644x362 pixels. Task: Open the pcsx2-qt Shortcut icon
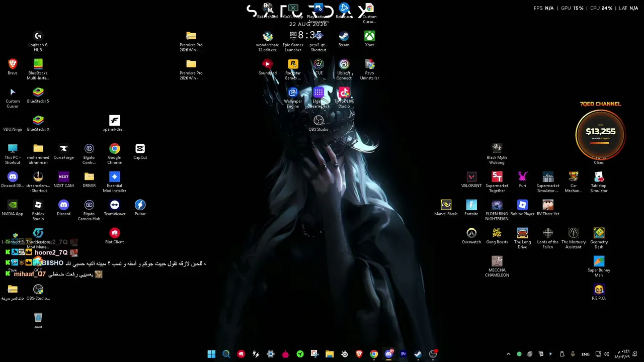(x=318, y=41)
